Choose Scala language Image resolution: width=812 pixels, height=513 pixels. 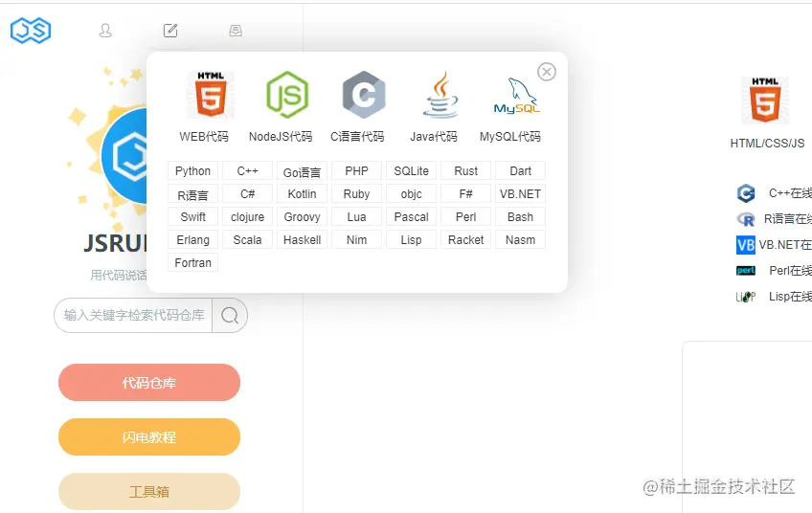(x=248, y=239)
